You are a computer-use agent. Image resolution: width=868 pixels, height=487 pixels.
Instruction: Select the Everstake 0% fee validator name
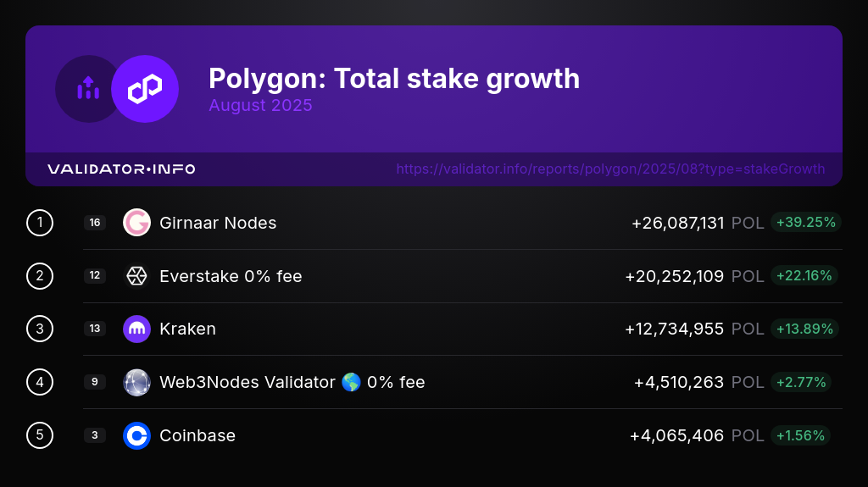point(231,276)
